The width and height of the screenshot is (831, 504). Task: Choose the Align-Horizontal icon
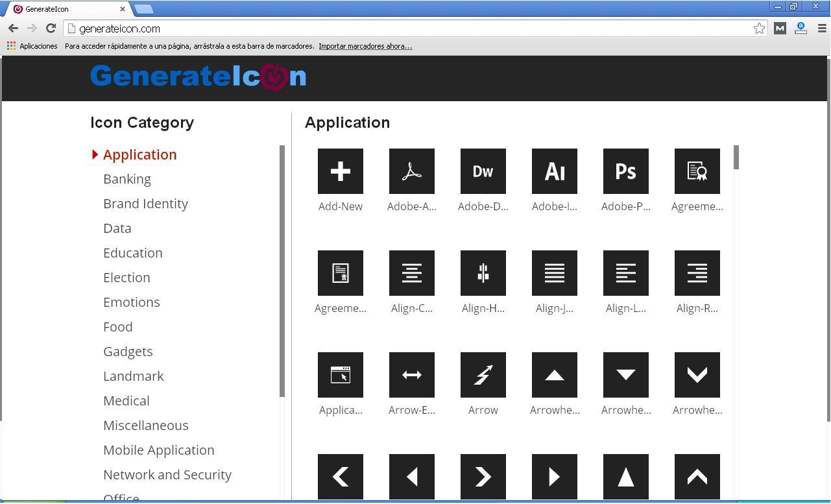(483, 273)
